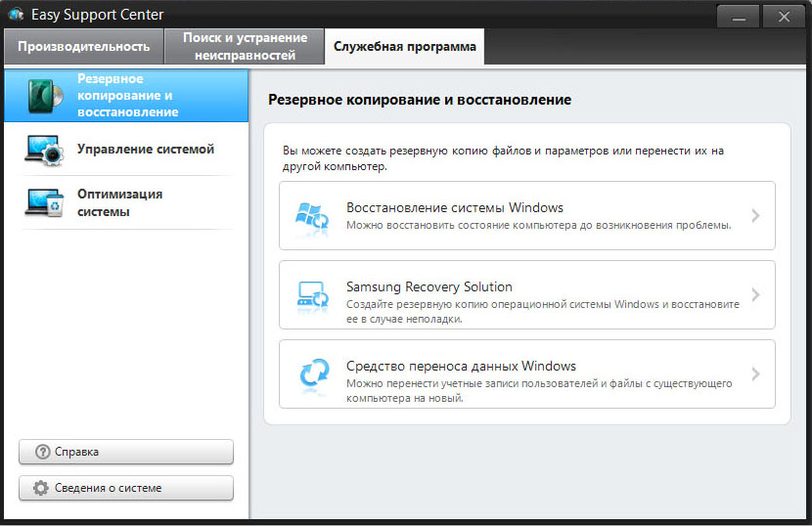Open the Справка help button
812x526 pixels.
[126, 452]
